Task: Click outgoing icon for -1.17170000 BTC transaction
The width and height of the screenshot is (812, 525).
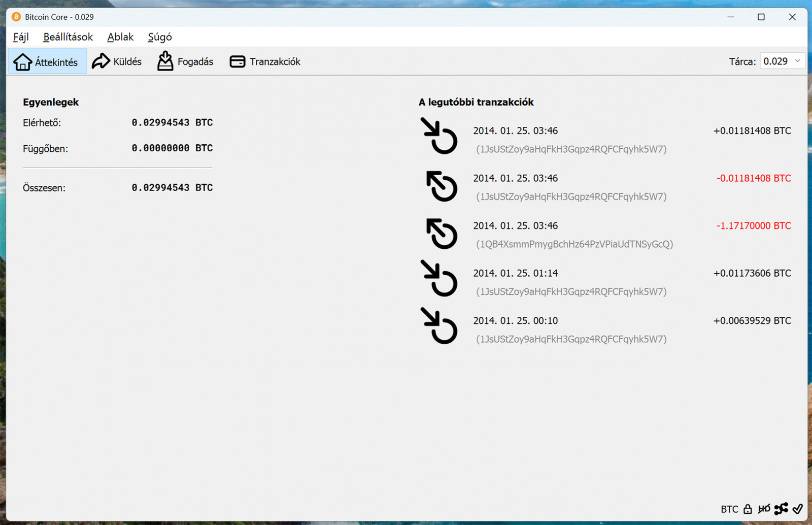Action: pos(441,234)
